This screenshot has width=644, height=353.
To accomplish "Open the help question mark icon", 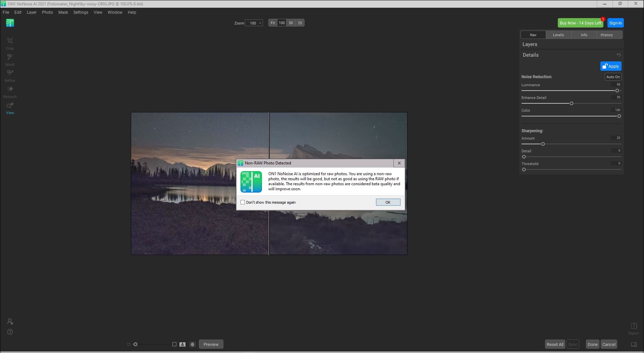I will tap(10, 332).
